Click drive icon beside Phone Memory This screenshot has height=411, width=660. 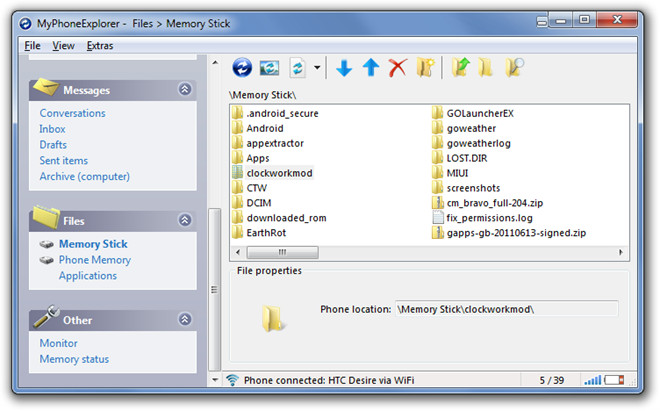(46, 260)
